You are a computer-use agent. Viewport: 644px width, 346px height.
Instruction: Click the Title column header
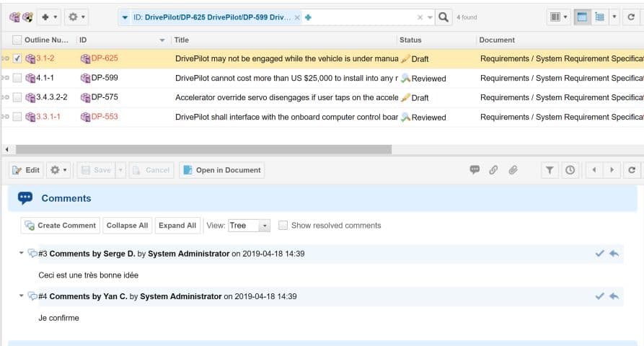pyautogui.click(x=182, y=40)
